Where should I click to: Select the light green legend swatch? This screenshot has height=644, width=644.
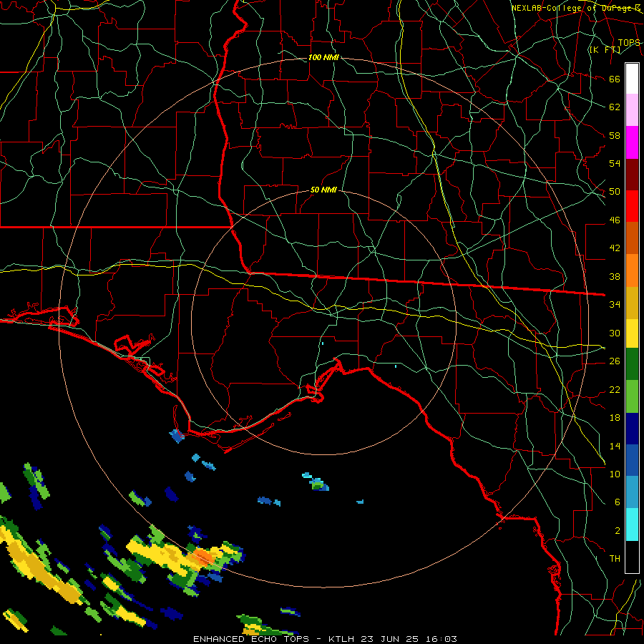coord(632,396)
